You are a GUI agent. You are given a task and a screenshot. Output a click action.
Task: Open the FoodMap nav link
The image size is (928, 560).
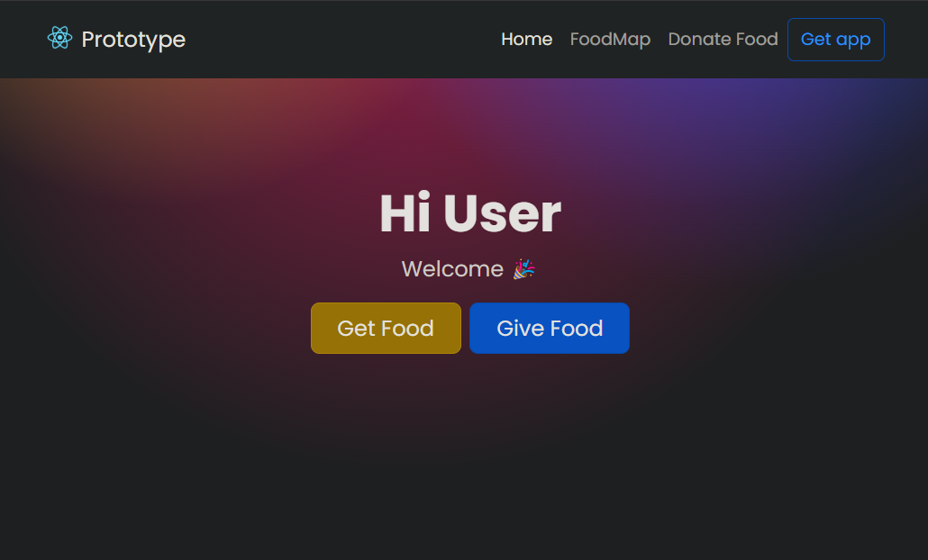[x=610, y=39]
